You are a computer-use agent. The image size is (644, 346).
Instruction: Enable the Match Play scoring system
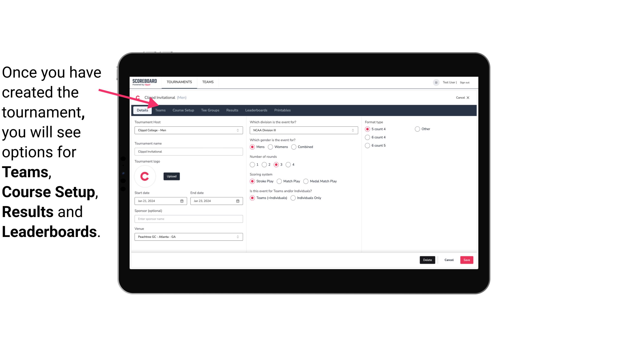pos(279,181)
